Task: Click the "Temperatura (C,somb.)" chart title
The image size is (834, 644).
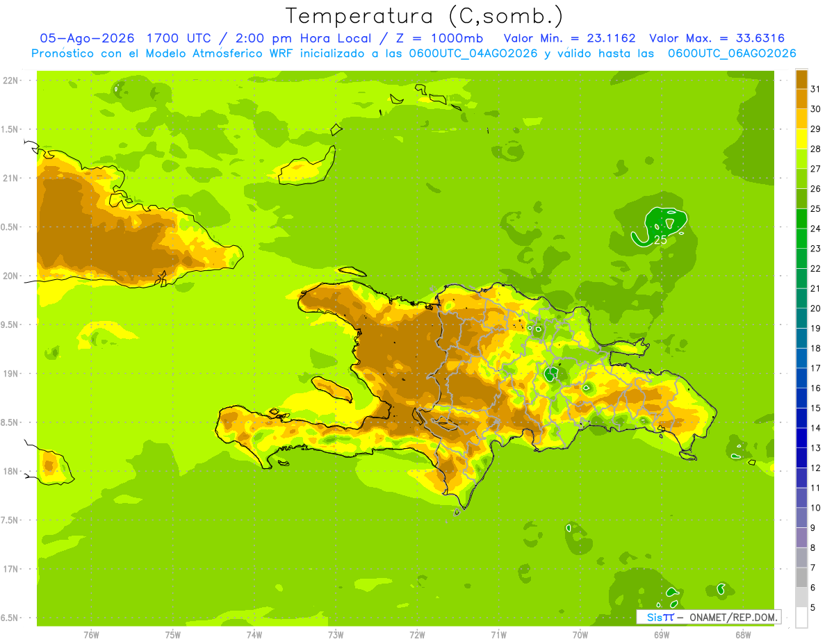Action: (x=424, y=15)
